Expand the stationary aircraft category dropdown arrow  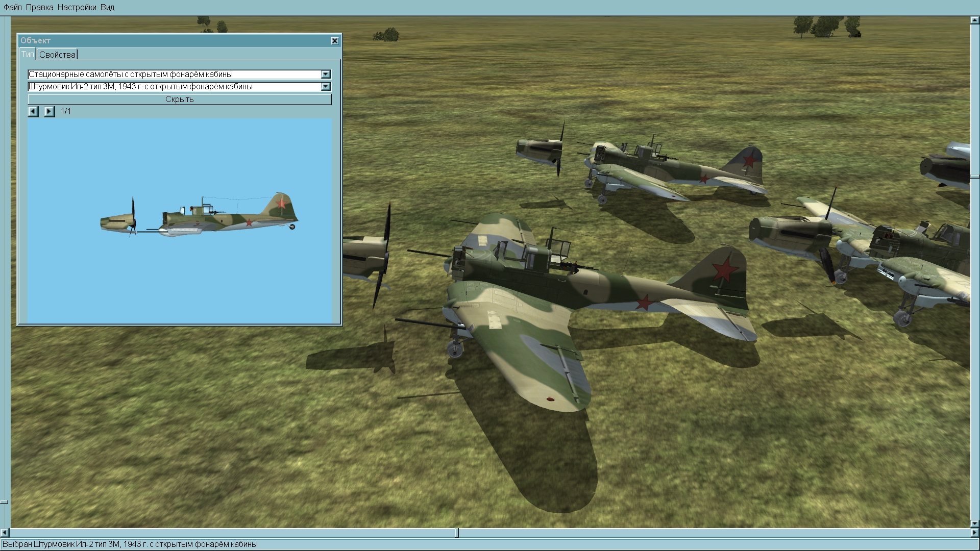pos(326,74)
